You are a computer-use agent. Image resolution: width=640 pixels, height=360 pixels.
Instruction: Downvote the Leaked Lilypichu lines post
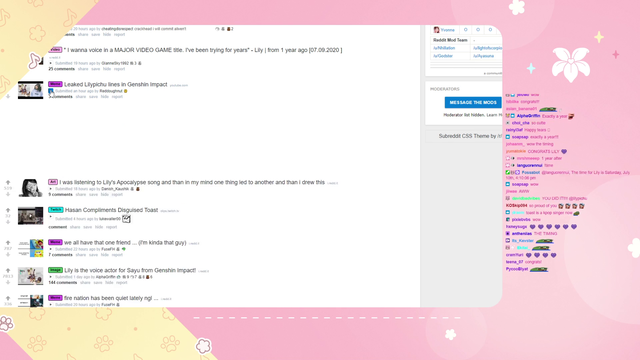(8, 96)
